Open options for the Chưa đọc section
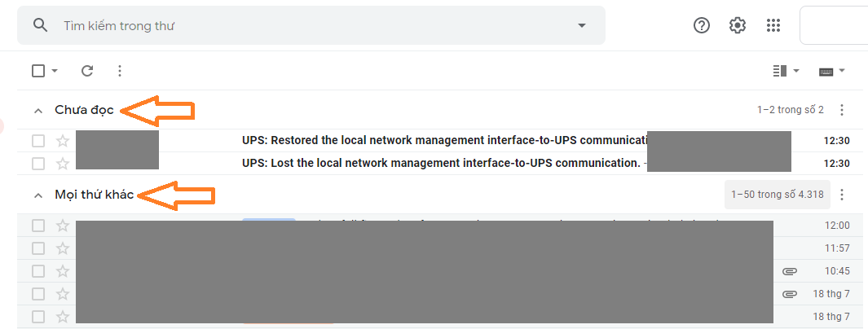 (x=842, y=110)
